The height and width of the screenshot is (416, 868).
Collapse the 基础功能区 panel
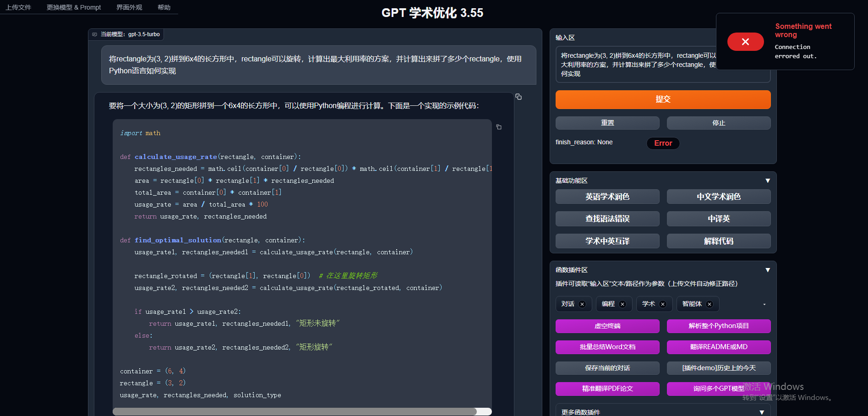[768, 181]
